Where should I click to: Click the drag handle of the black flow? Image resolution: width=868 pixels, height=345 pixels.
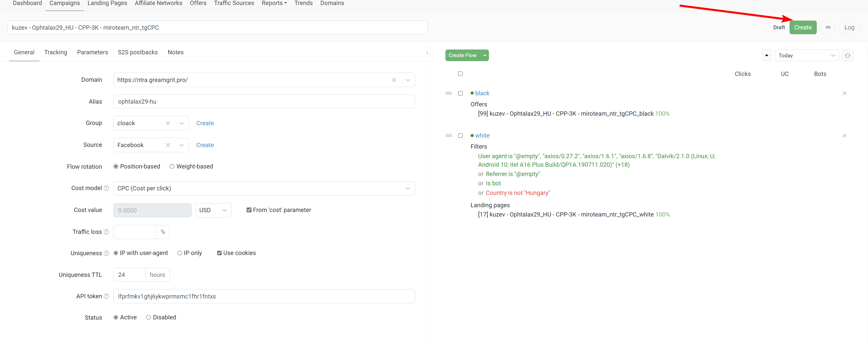448,93
